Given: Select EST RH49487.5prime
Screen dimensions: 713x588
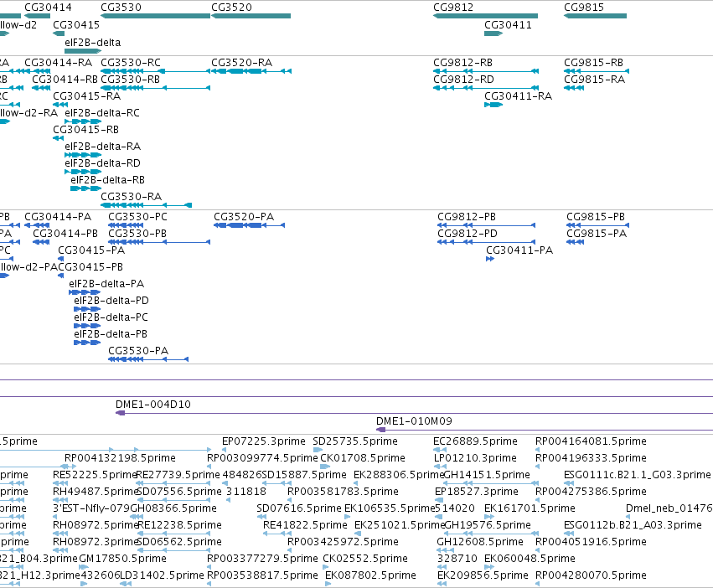Looking at the screenshot, I should (x=96, y=492).
